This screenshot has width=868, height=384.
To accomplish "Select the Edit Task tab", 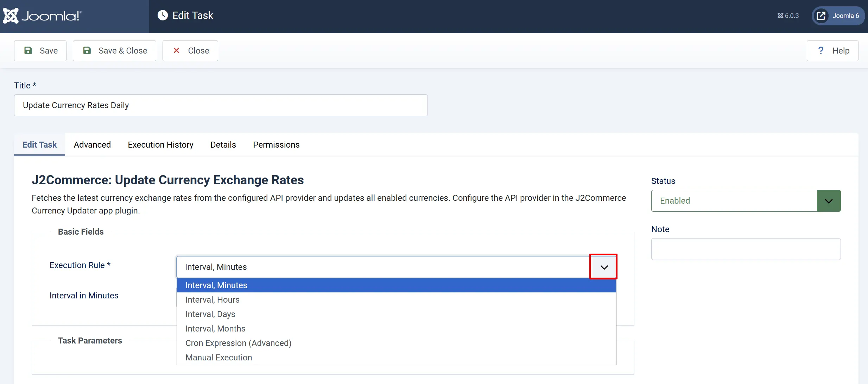I will (40, 145).
